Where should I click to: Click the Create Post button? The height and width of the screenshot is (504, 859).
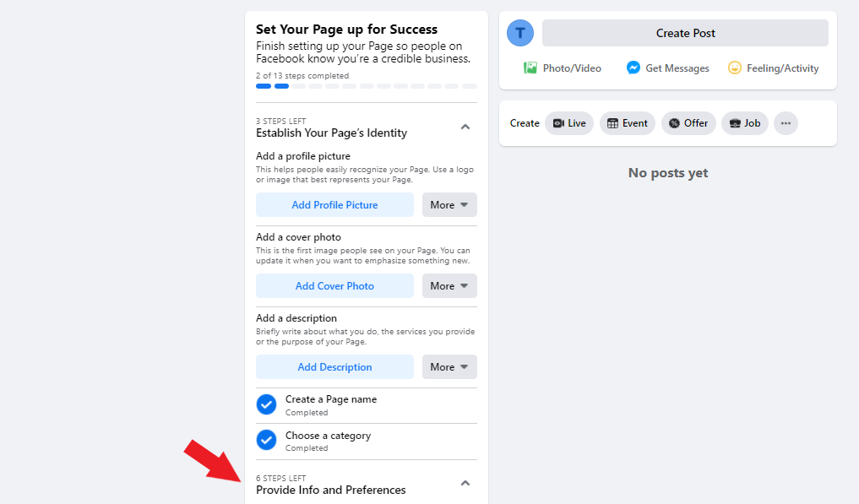[x=685, y=33]
